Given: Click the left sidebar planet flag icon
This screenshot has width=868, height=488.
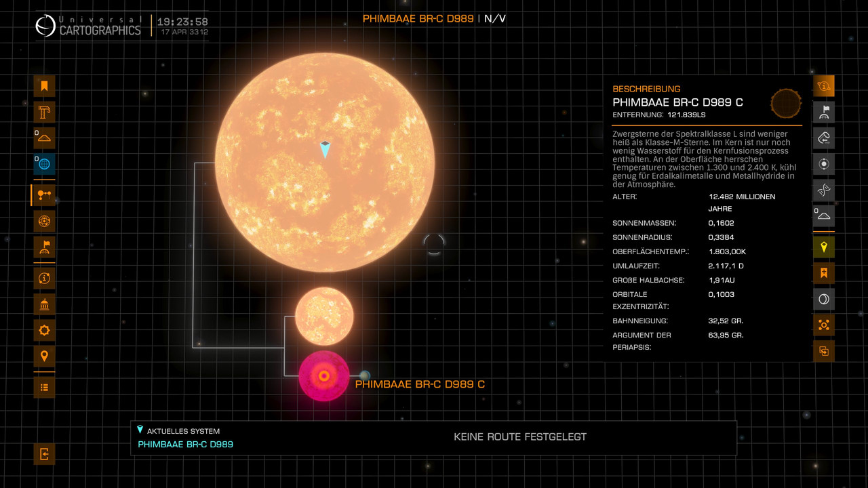Looking at the screenshot, I should pyautogui.click(x=44, y=247).
